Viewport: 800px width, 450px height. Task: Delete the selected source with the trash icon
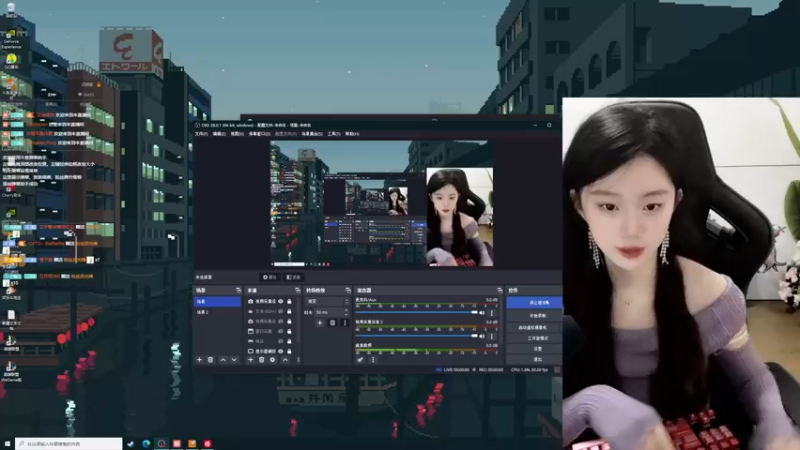click(261, 360)
